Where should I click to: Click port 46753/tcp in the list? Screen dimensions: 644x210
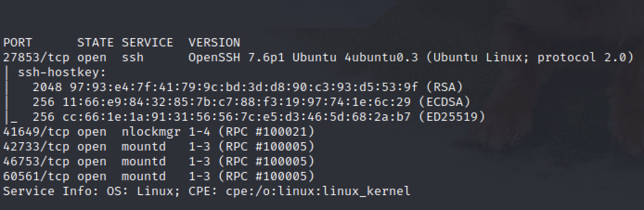36,162
